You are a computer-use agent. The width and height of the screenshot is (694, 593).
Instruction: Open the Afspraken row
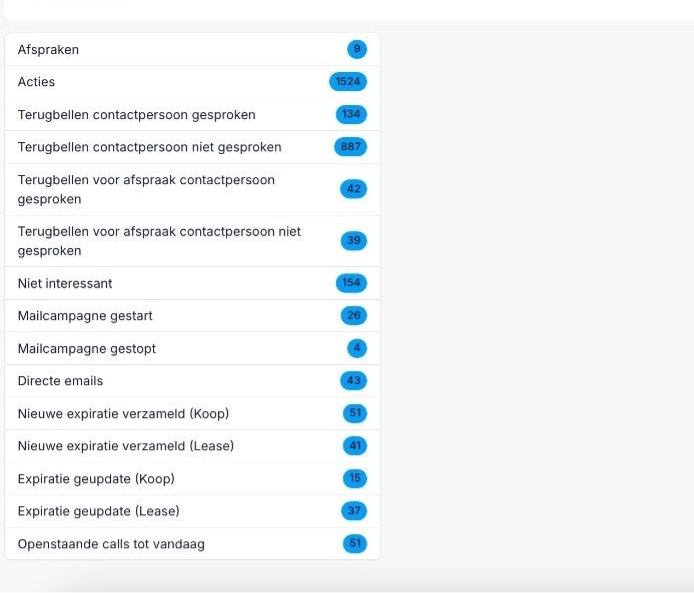(x=48, y=50)
